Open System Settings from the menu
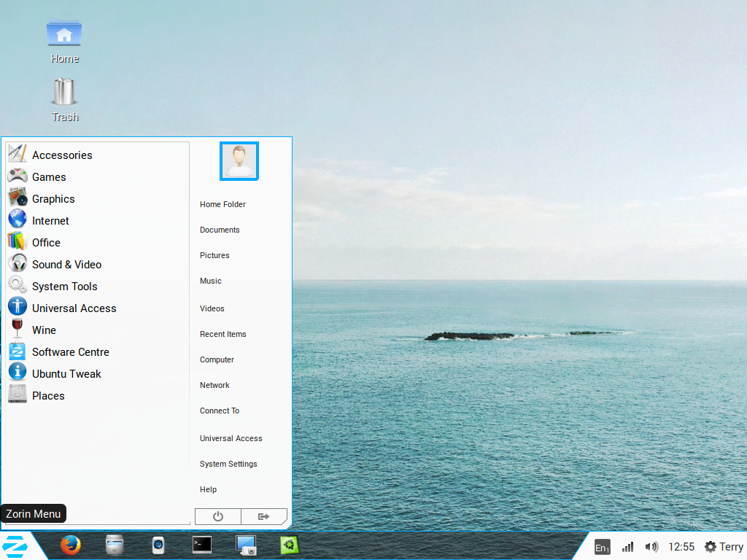This screenshot has width=747, height=560. click(x=228, y=464)
